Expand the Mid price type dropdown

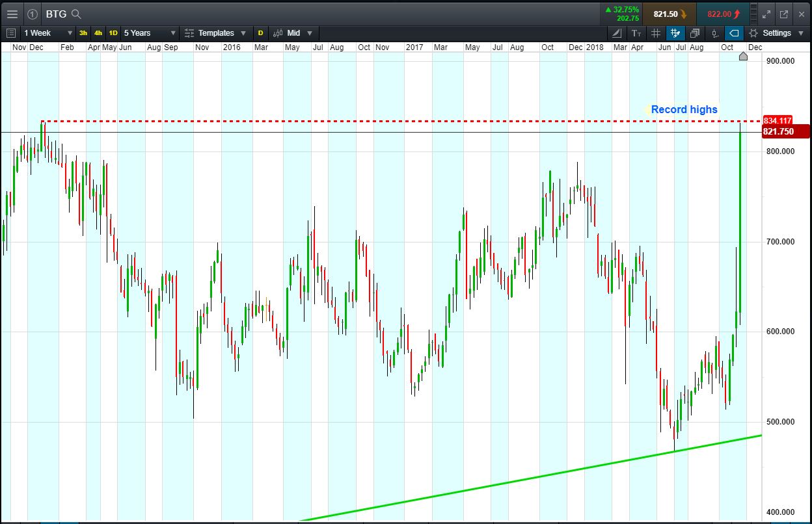(309, 33)
